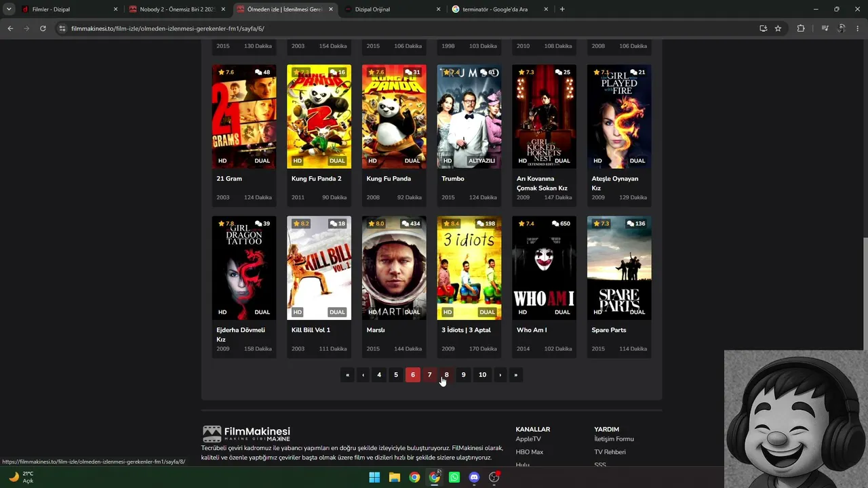Open File Explorer from the taskbar

(394, 477)
